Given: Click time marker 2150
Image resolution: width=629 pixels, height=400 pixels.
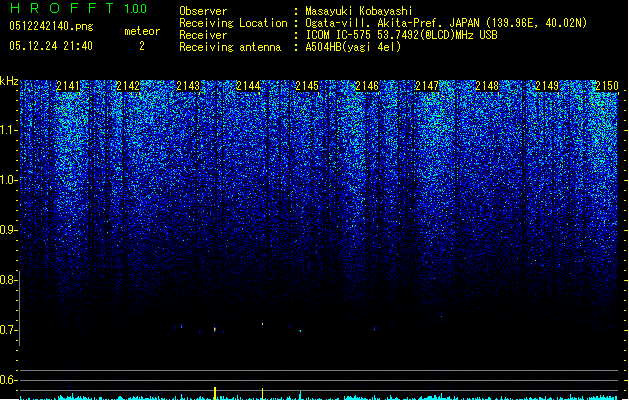Looking at the screenshot, I should 607,86.
